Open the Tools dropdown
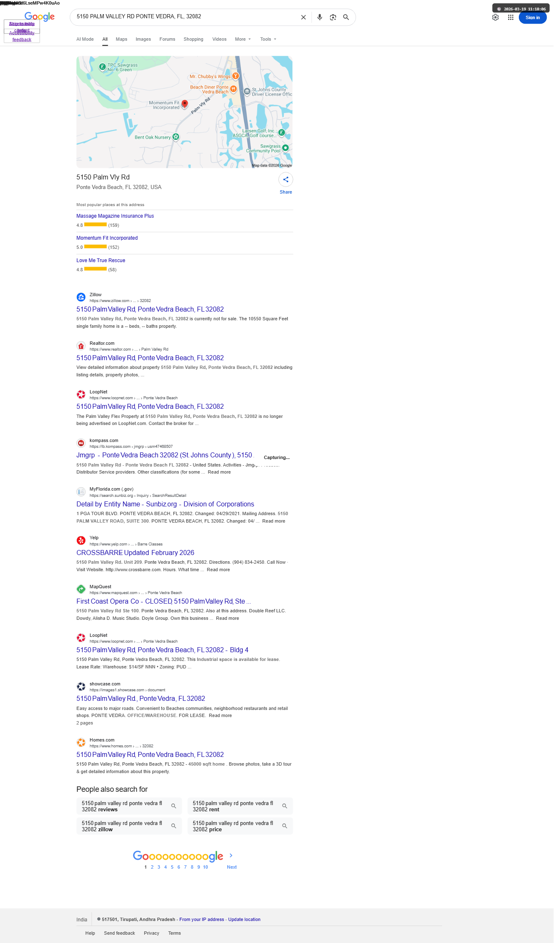 [x=268, y=39]
